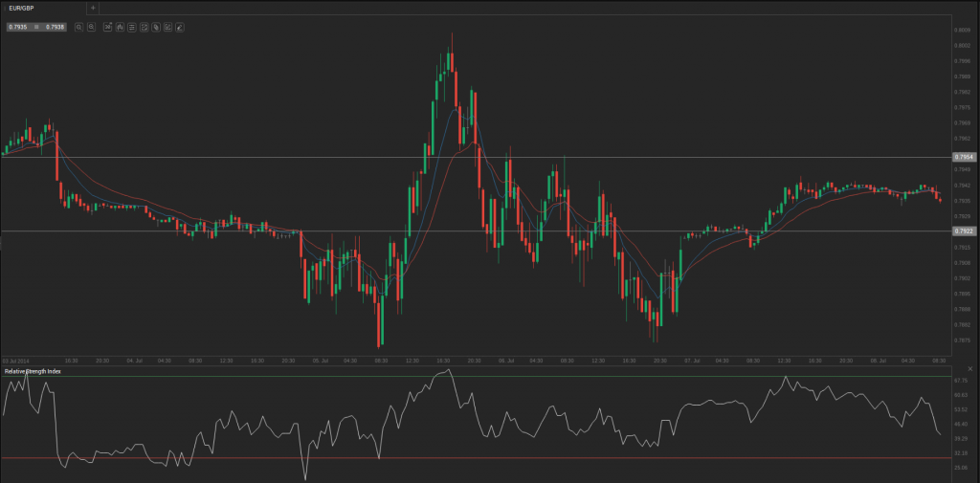Add a new chart tab with plus
The height and width of the screenshot is (483, 980).
click(x=93, y=7)
